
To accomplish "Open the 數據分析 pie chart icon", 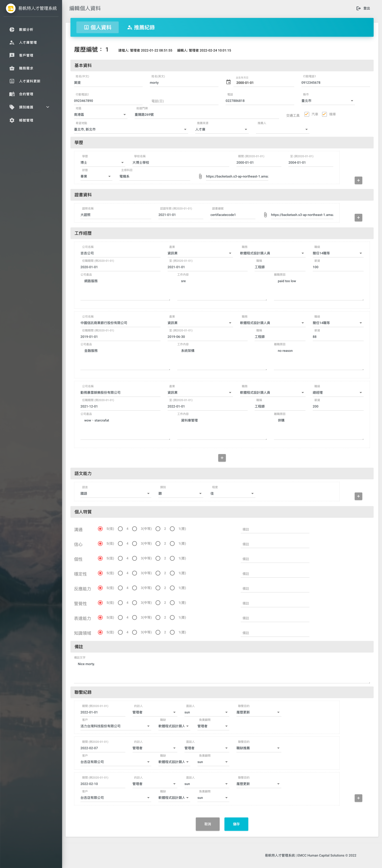I will coord(12,30).
